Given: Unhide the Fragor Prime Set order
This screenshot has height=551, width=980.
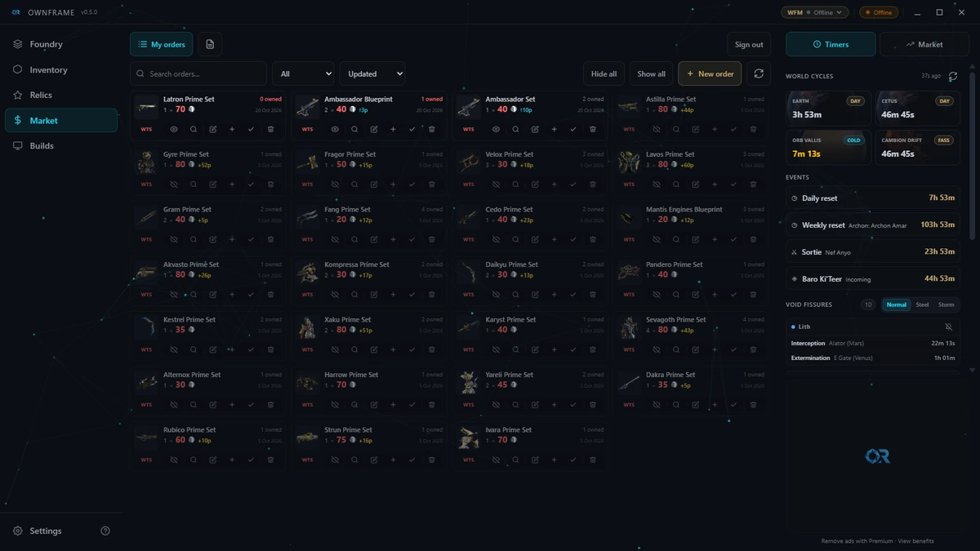Looking at the screenshot, I should pos(335,184).
